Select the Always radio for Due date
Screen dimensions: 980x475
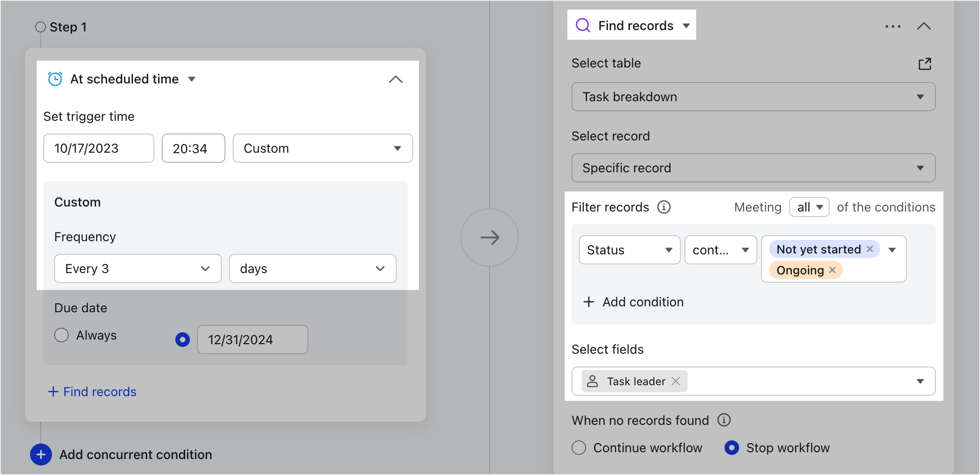[61, 335]
